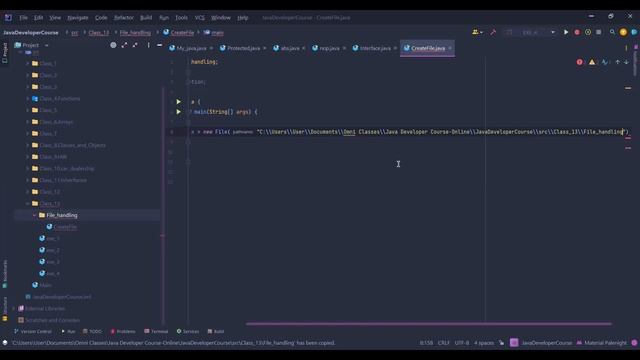Expand the Class_5 folder
Viewport: 640px width, 360px height.
click(28, 110)
